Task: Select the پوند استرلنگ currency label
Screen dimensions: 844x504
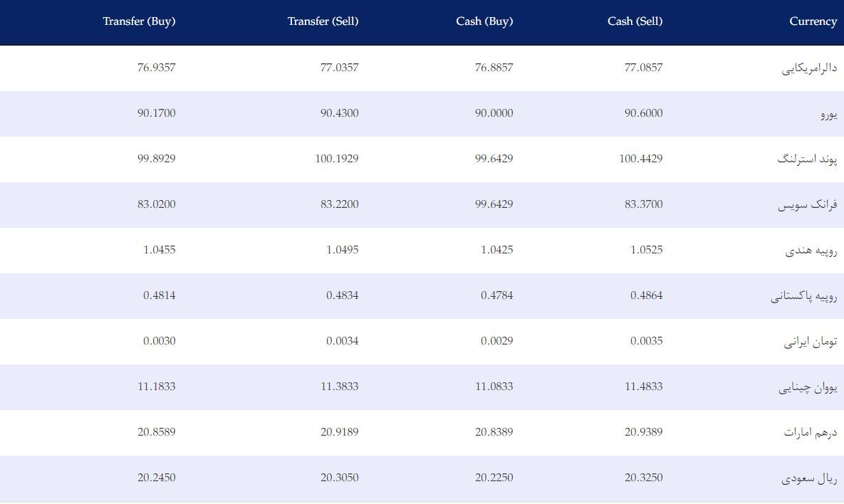Action: click(807, 159)
